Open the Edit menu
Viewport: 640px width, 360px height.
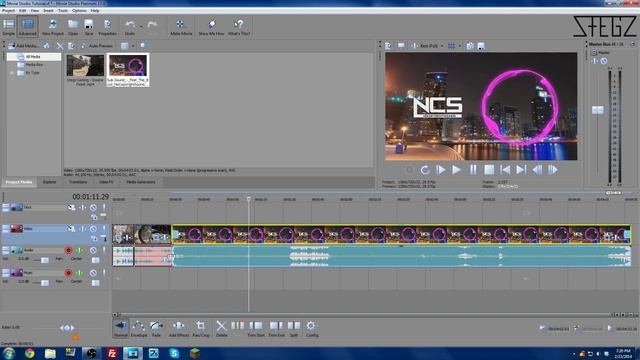point(22,11)
